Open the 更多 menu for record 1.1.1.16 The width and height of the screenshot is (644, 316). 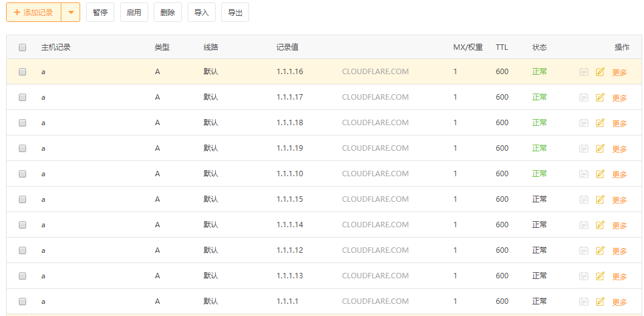[620, 72]
